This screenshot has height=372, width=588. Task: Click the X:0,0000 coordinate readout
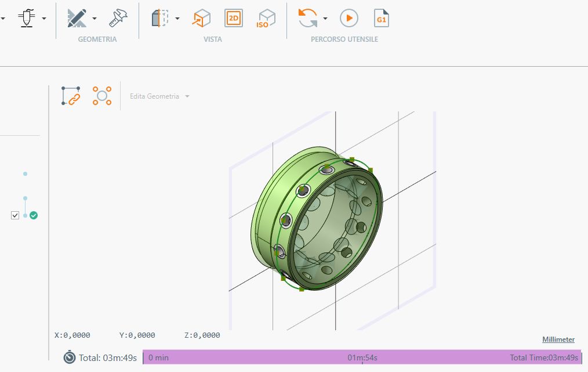[x=72, y=335]
